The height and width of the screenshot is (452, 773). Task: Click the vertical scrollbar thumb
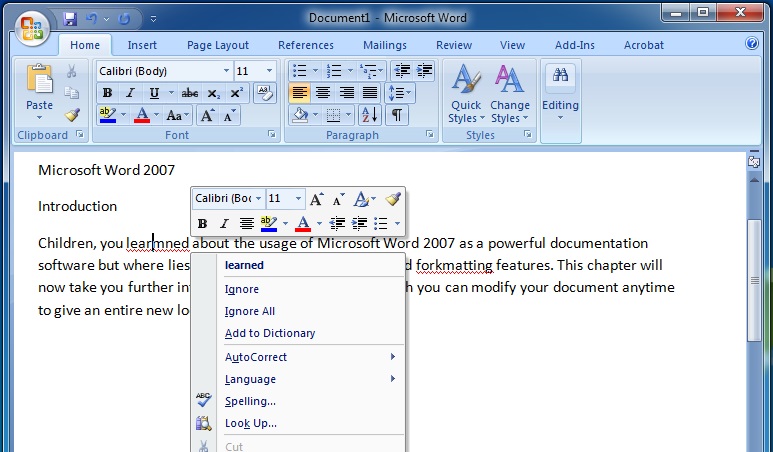754,280
